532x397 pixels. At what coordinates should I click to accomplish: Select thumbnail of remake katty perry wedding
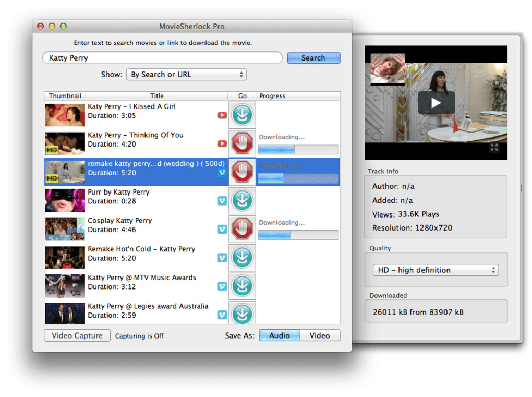tap(65, 172)
